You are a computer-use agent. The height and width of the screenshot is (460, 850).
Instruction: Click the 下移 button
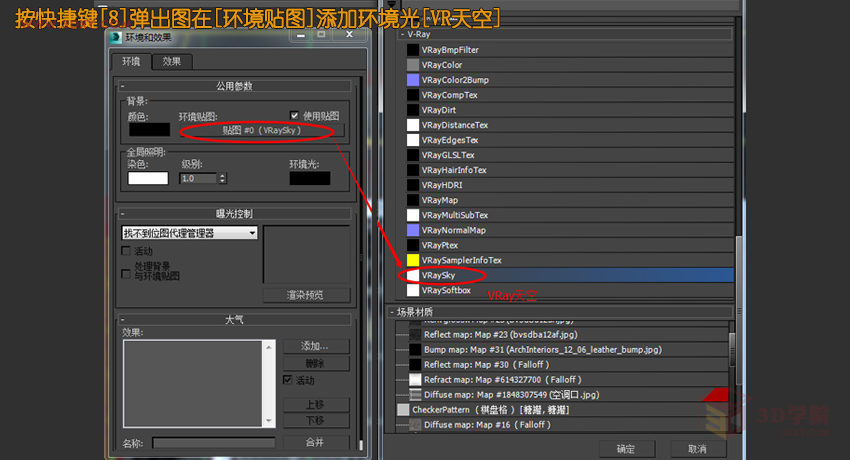tap(316, 420)
